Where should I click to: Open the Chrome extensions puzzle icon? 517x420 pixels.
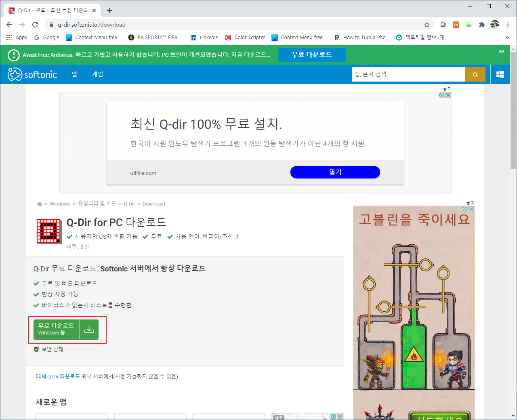pyautogui.click(x=481, y=25)
